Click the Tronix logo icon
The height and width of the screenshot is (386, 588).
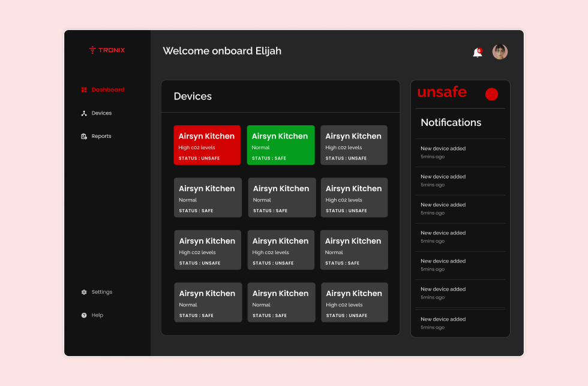click(92, 50)
